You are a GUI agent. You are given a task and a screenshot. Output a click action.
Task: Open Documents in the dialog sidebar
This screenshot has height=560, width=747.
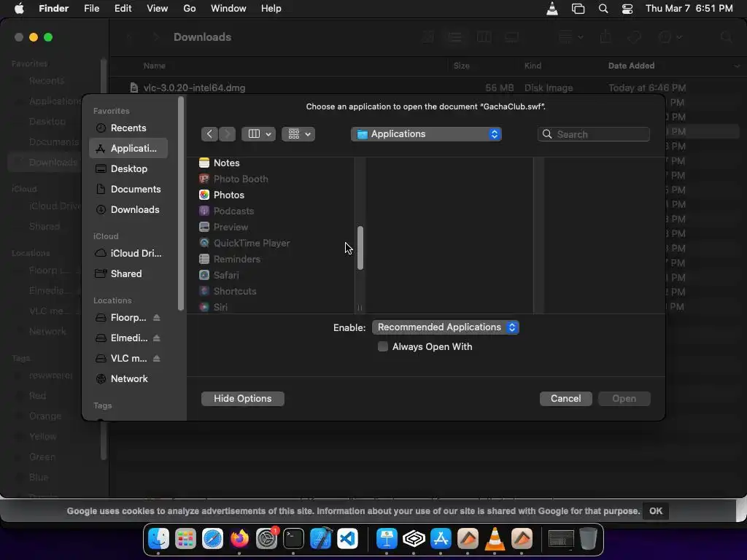tap(128, 189)
